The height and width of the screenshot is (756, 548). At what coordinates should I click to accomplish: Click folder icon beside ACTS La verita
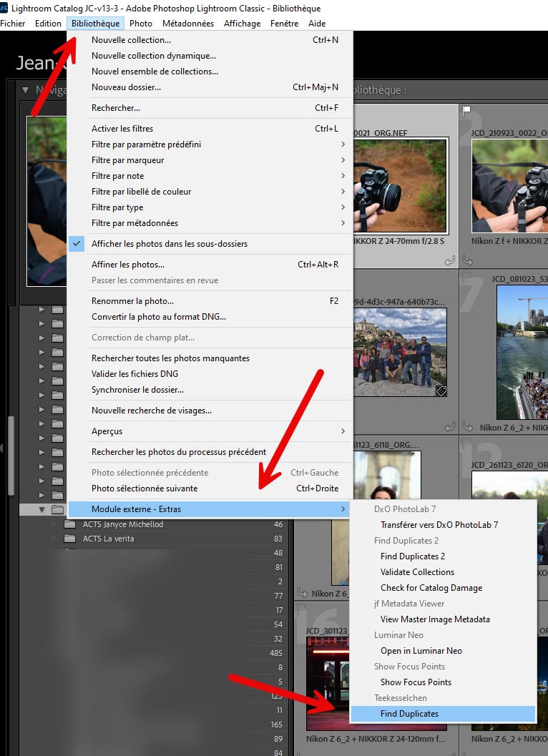click(69, 539)
